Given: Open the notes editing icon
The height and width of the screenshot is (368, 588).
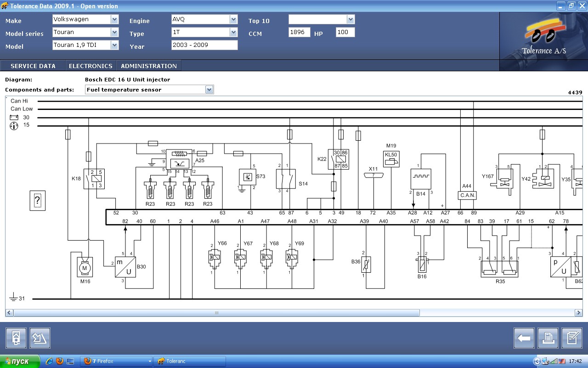Looking at the screenshot, I should 572,338.
